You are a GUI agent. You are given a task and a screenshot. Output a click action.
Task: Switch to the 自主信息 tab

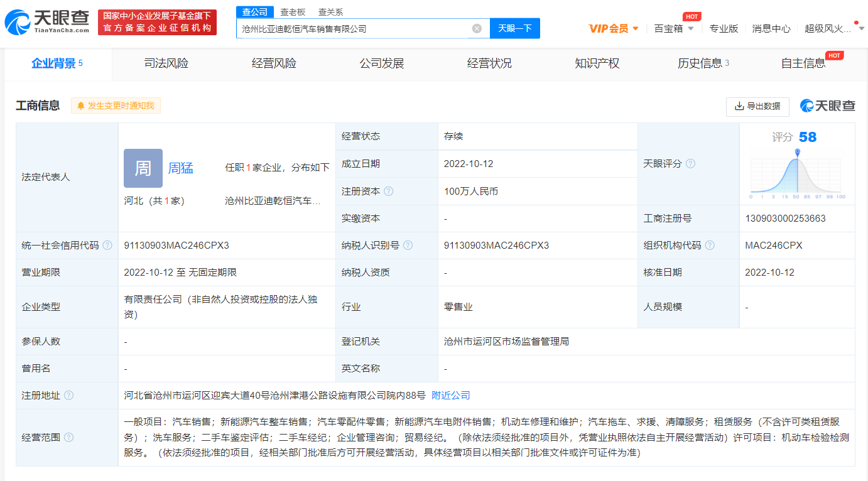(x=803, y=63)
